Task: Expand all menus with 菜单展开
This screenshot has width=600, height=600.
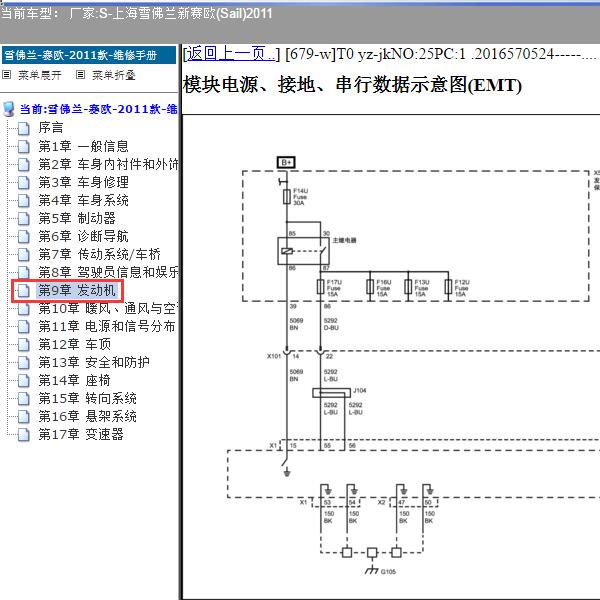Action: pos(39,75)
